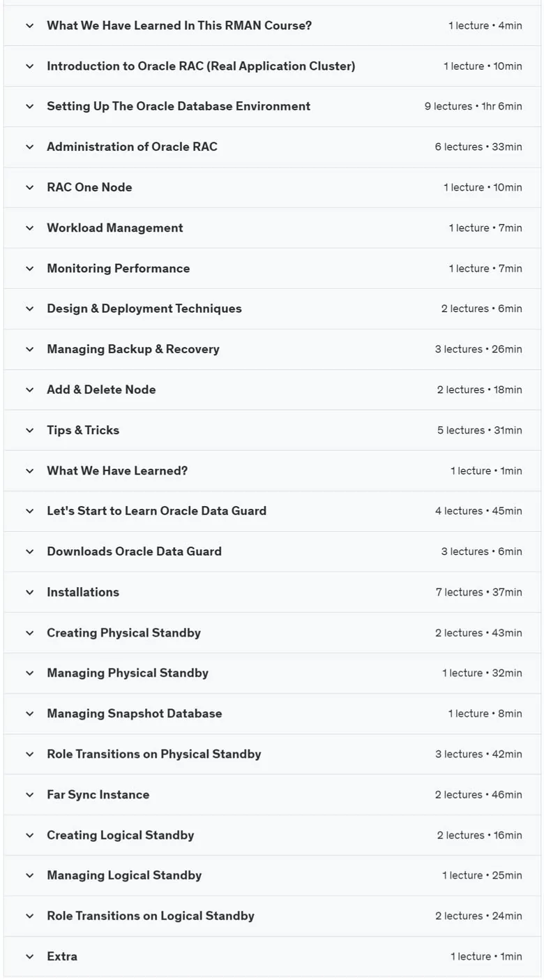Image resolution: width=544 pixels, height=980 pixels.
Task: Click Role Transitions on Physical Standby heading
Action: pos(154,754)
